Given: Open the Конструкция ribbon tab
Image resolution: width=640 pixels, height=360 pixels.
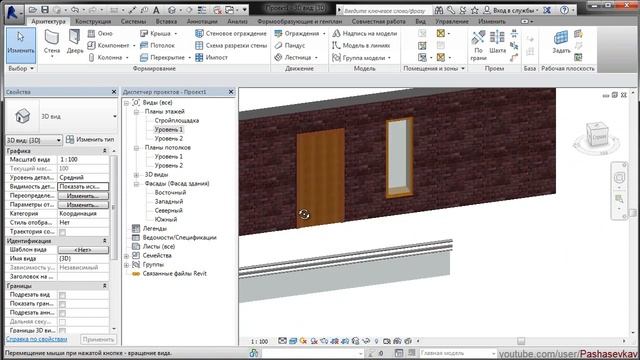Looking at the screenshot, I should pyautogui.click(x=93, y=21).
